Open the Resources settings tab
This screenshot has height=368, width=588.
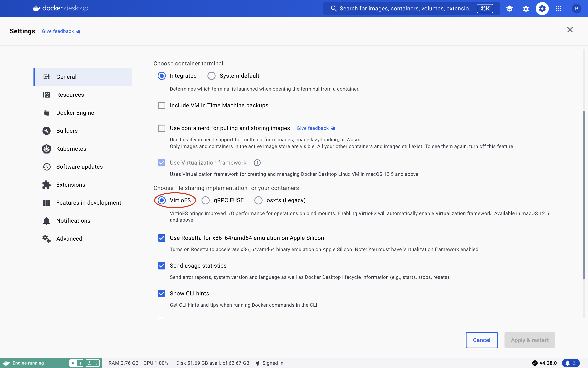83,95
